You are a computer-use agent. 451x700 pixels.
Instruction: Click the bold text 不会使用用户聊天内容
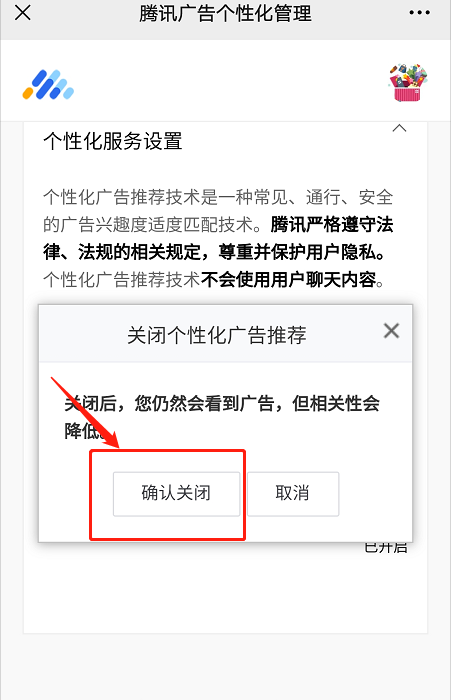288,280
